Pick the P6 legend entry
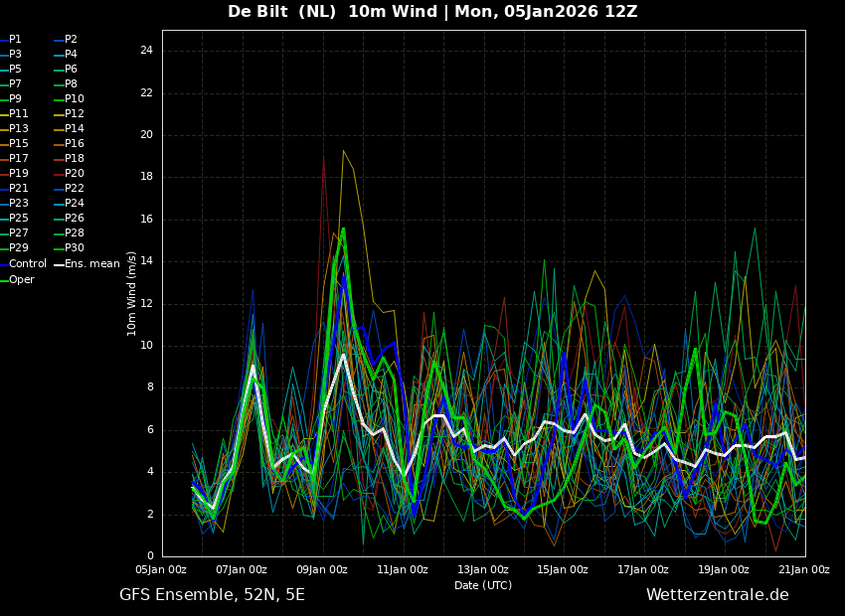845x616 pixels. tap(67, 69)
